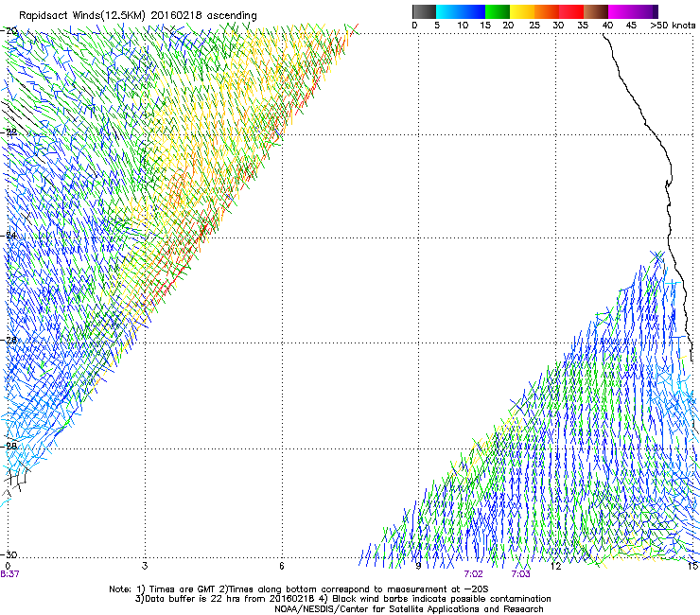The image size is (700, 615).
Task: Click the gray 0-5 knots legend swatch
Action: click(x=424, y=11)
